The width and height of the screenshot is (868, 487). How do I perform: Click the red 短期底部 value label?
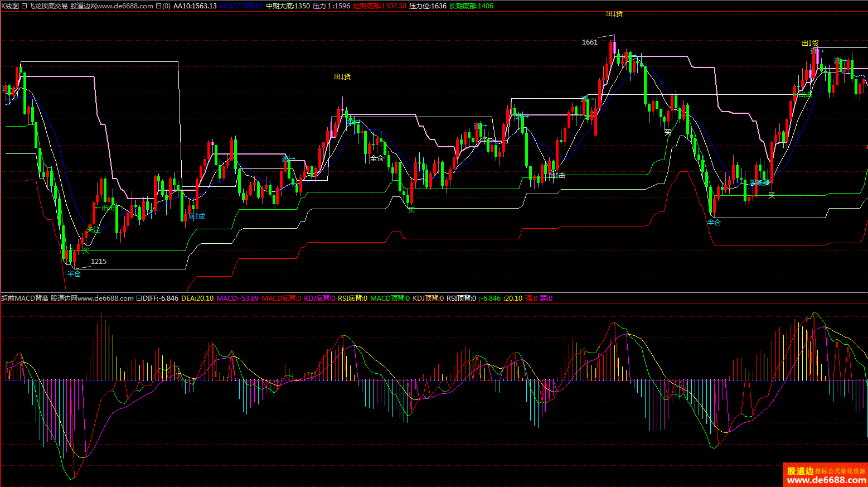coord(379,6)
